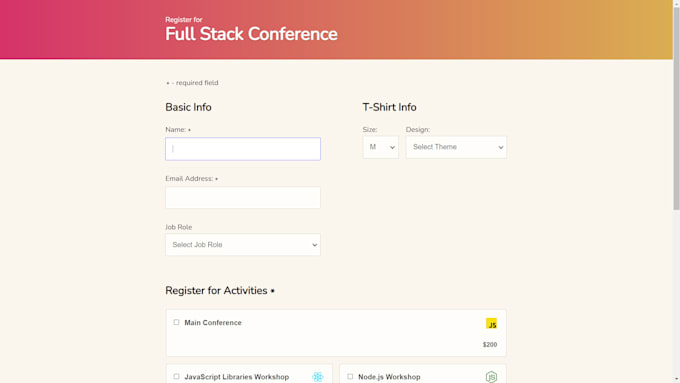Open the Select Job Role dropdown
The width and height of the screenshot is (680, 383).
point(243,245)
